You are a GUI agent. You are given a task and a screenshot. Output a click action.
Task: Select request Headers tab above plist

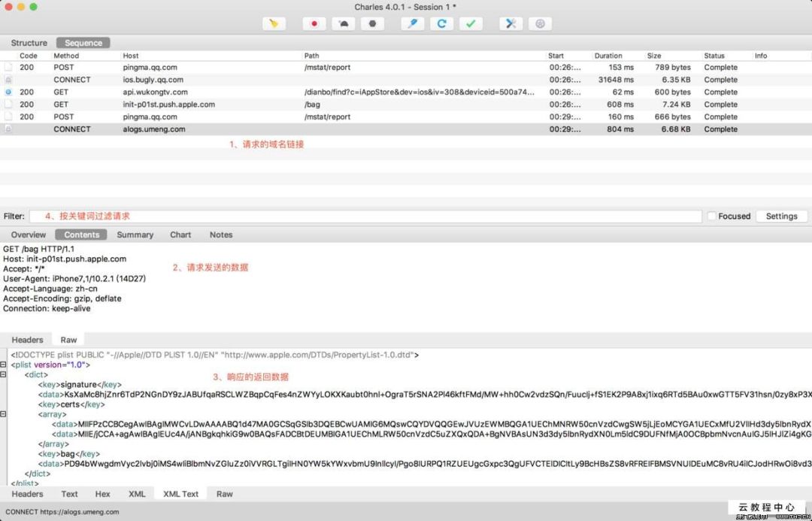point(28,340)
